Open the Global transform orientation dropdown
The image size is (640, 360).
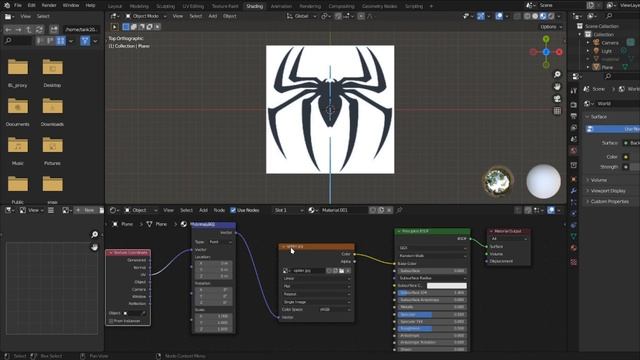(x=301, y=16)
